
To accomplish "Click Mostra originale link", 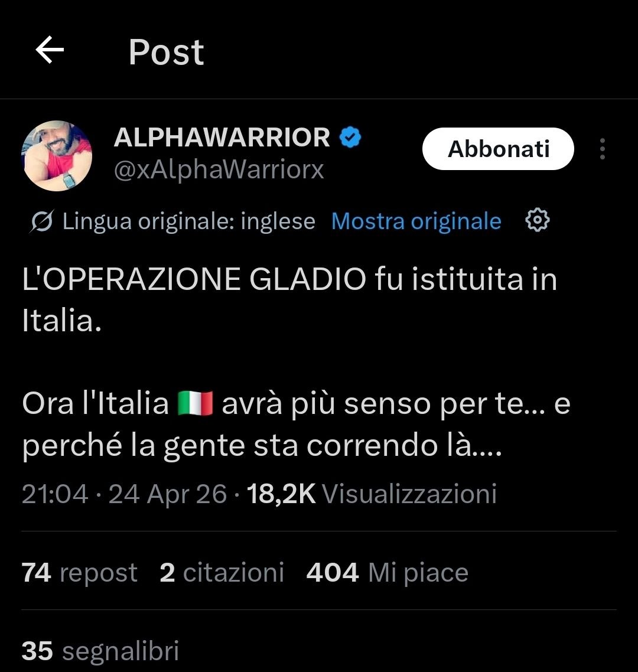I will coord(416,221).
